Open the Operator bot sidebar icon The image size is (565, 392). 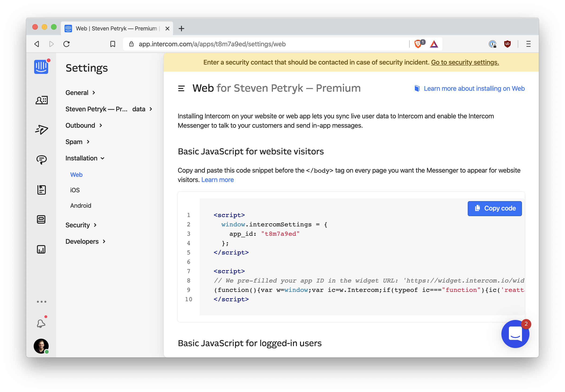41,219
